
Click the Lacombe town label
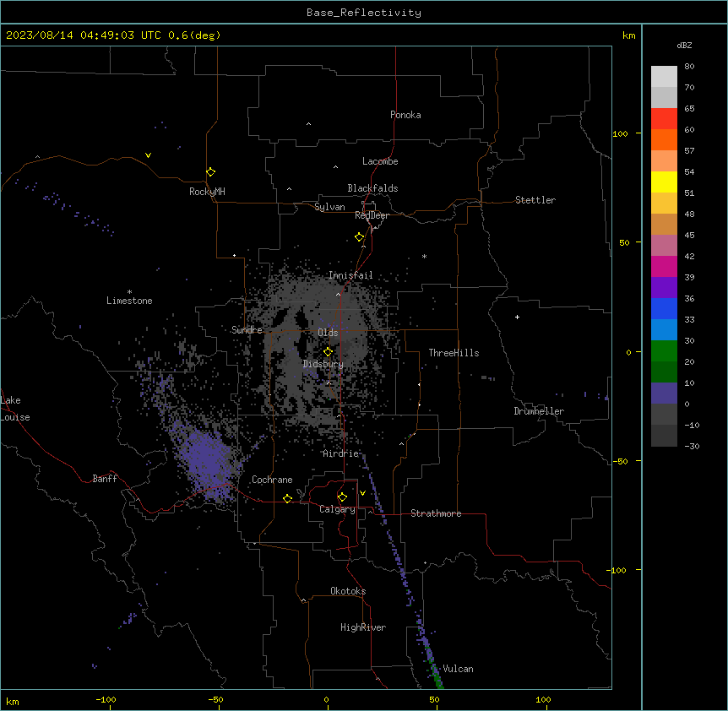pyautogui.click(x=380, y=161)
